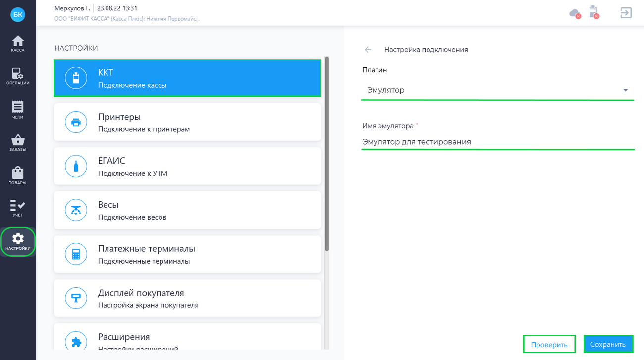This screenshot has height=360, width=644.
Task: Open Платежные терминалы settings
Action: (x=187, y=254)
